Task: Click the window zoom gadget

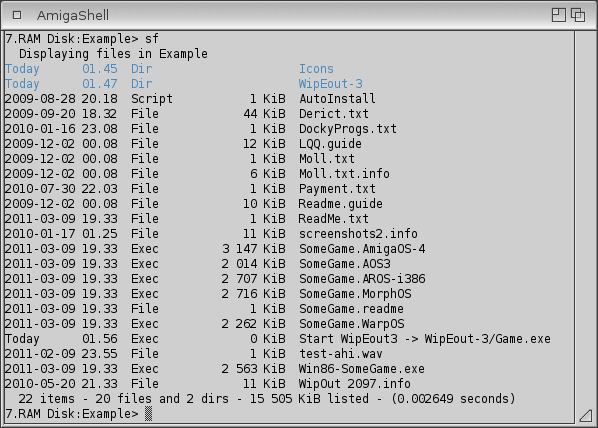Action: (x=559, y=15)
